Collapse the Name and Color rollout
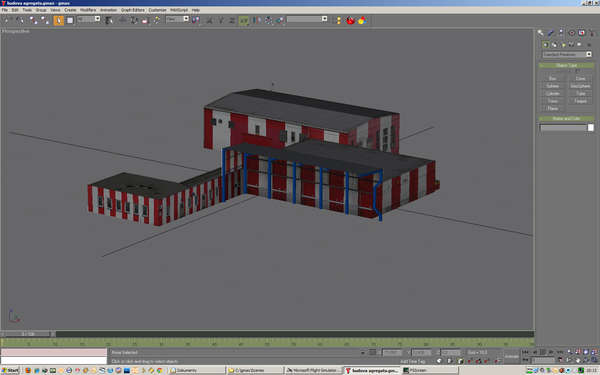Viewport: 600px width, 375px height. click(566, 119)
